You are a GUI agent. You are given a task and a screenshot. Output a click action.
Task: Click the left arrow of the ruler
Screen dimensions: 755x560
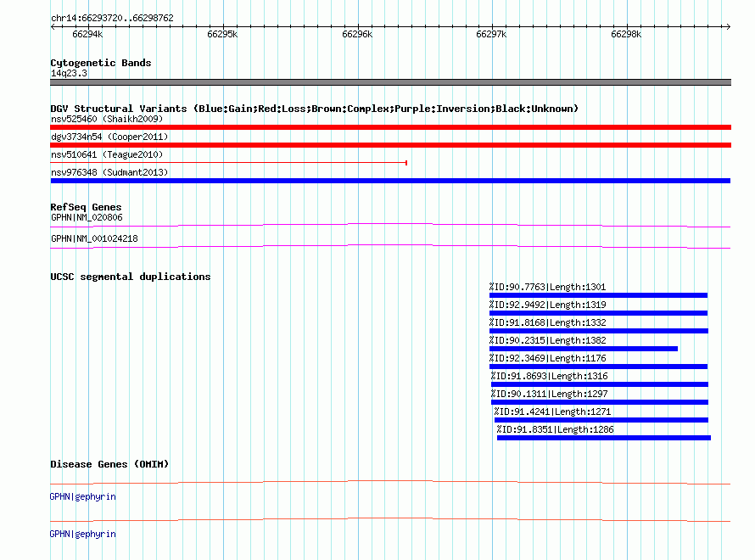tap(53, 26)
